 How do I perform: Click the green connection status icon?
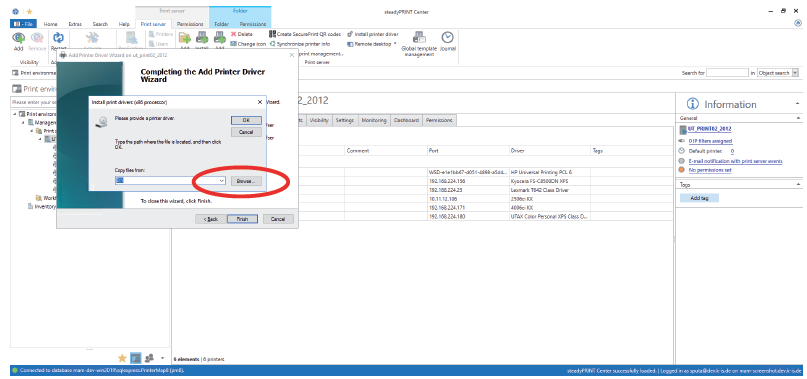pos(15,370)
